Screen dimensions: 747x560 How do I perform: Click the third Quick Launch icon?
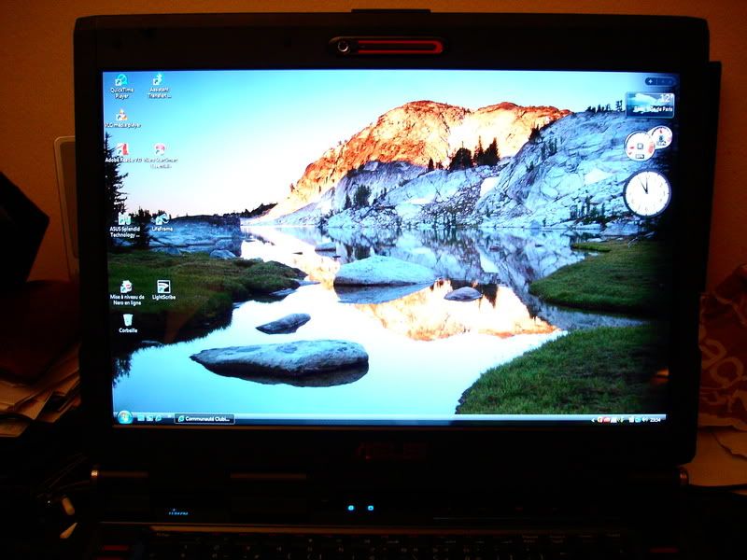(x=157, y=418)
